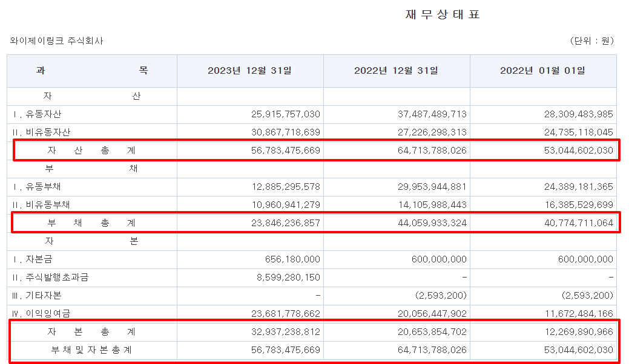The image size is (629, 364).
Task: Click 56,783,475,669 in the 부채및자본총계 row
Action: coord(286,350)
